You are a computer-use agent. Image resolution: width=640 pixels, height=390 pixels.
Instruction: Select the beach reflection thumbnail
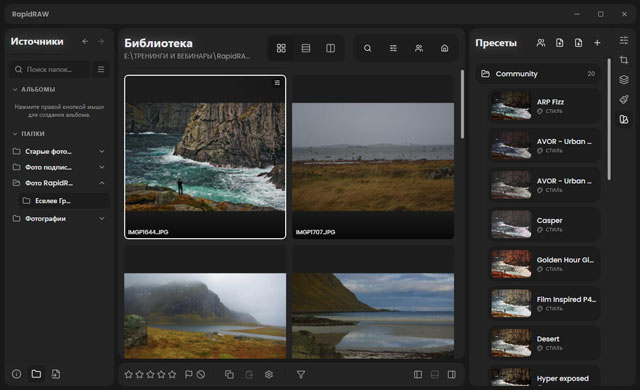[373, 302]
